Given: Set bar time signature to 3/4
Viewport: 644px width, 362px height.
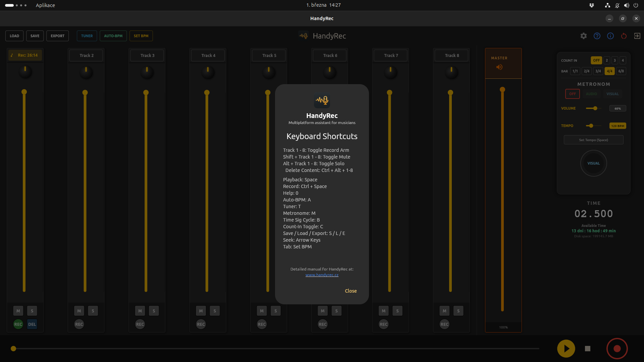Looking at the screenshot, I should (598, 71).
